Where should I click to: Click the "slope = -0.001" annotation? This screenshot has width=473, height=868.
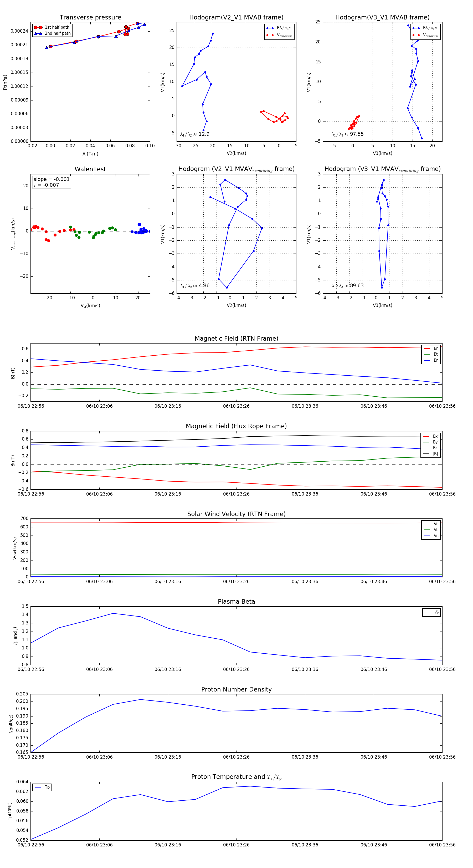click(x=52, y=179)
